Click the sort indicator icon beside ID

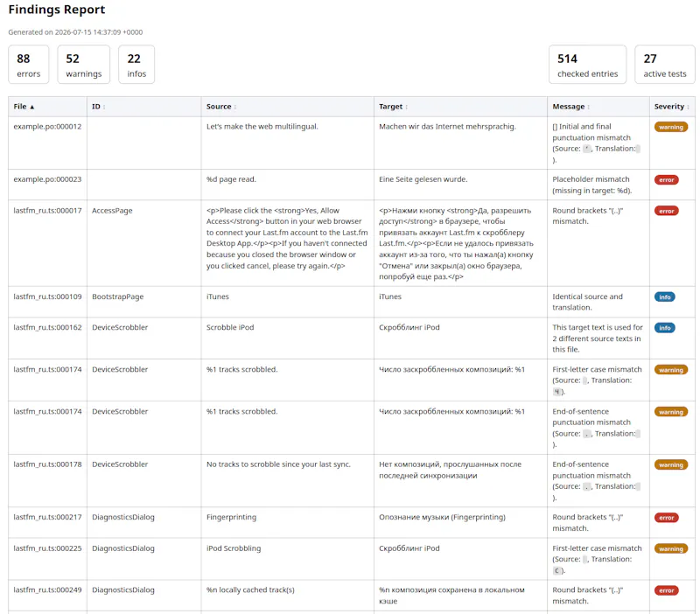104,107
